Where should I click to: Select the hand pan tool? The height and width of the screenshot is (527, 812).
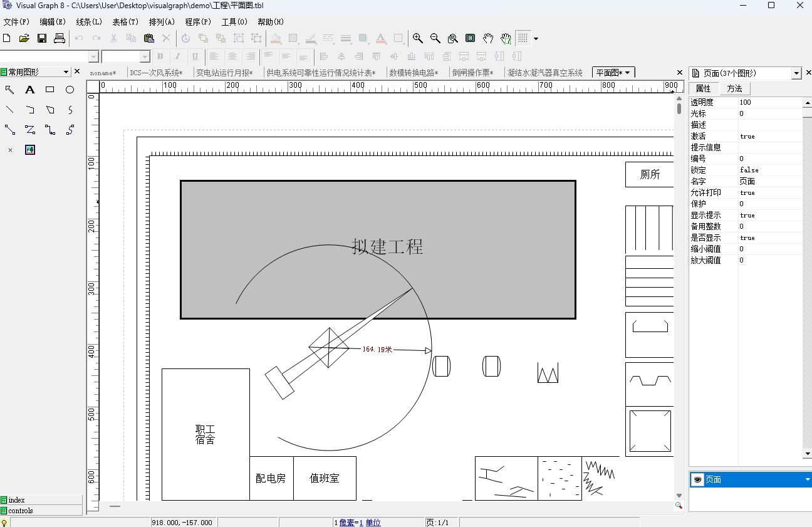(x=488, y=38)
